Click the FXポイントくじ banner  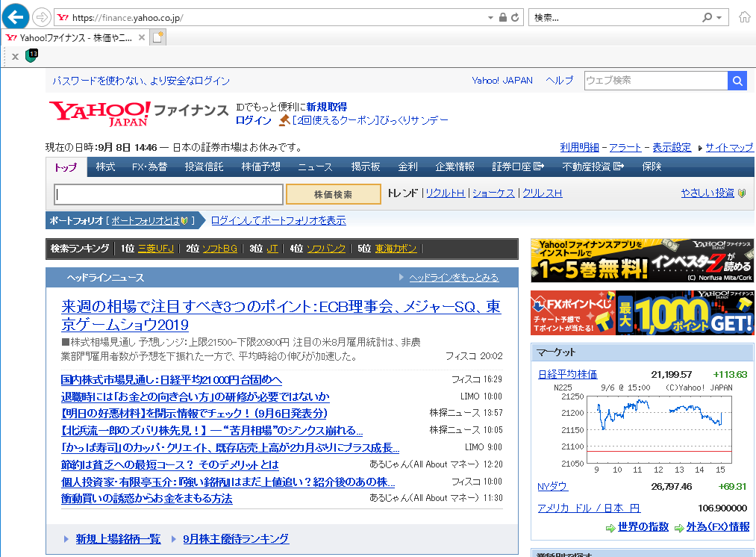click(643, 313)
